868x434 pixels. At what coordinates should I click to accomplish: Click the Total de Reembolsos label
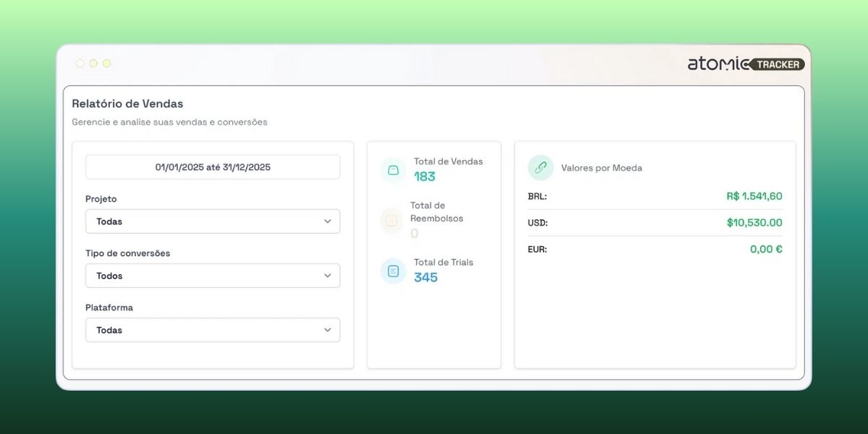click(x=436, y=212)
